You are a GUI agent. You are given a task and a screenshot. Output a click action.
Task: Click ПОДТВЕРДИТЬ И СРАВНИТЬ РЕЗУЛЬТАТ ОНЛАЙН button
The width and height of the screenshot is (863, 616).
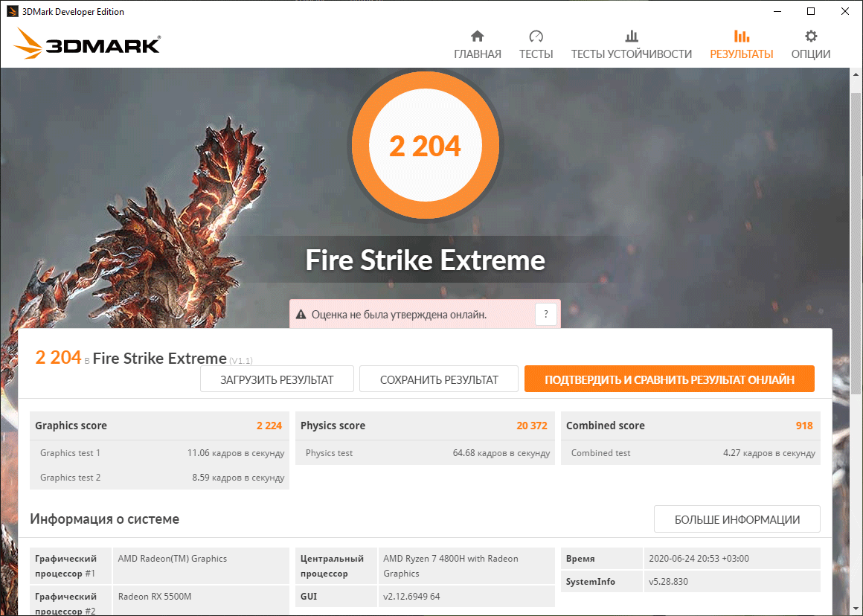(x=670, y=379)
